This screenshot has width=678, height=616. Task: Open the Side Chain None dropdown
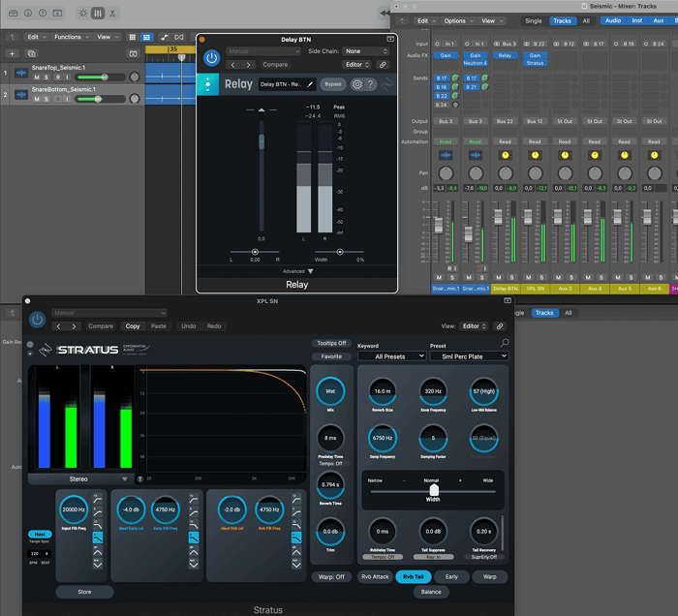point(366,51)
